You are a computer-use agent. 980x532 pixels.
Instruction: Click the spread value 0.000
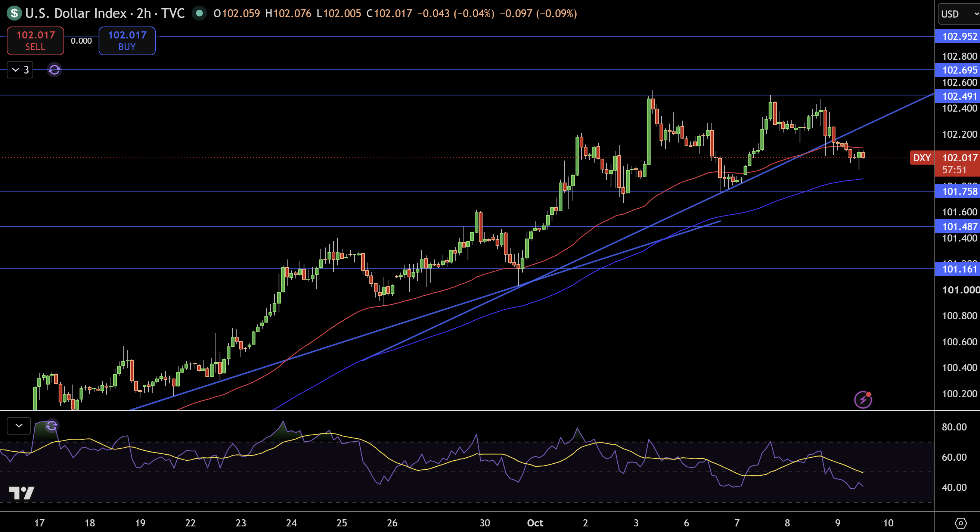81,41
